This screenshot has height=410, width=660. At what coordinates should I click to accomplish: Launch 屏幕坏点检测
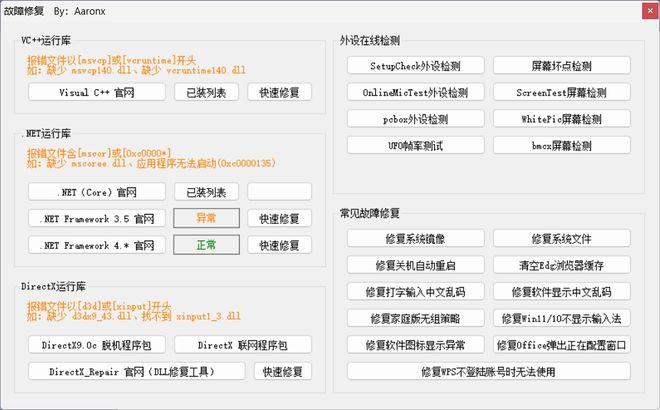tap(562, 66)
